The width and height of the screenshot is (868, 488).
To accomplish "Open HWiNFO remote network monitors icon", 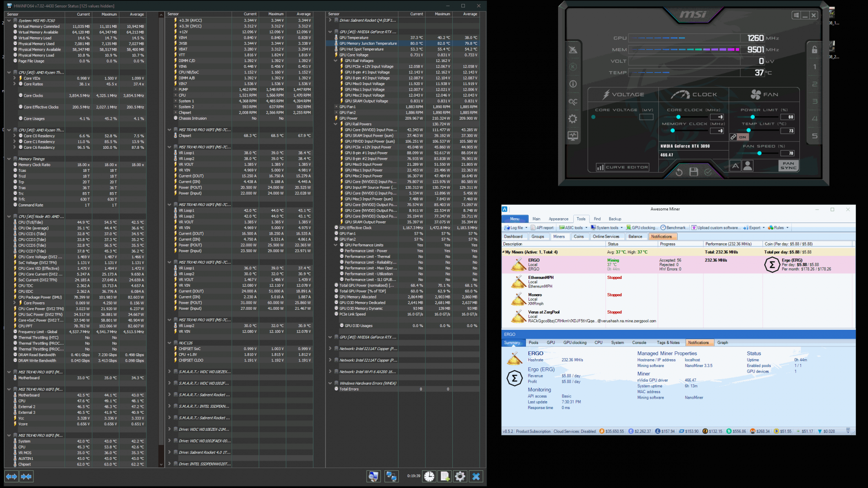I will click(391, 476).
